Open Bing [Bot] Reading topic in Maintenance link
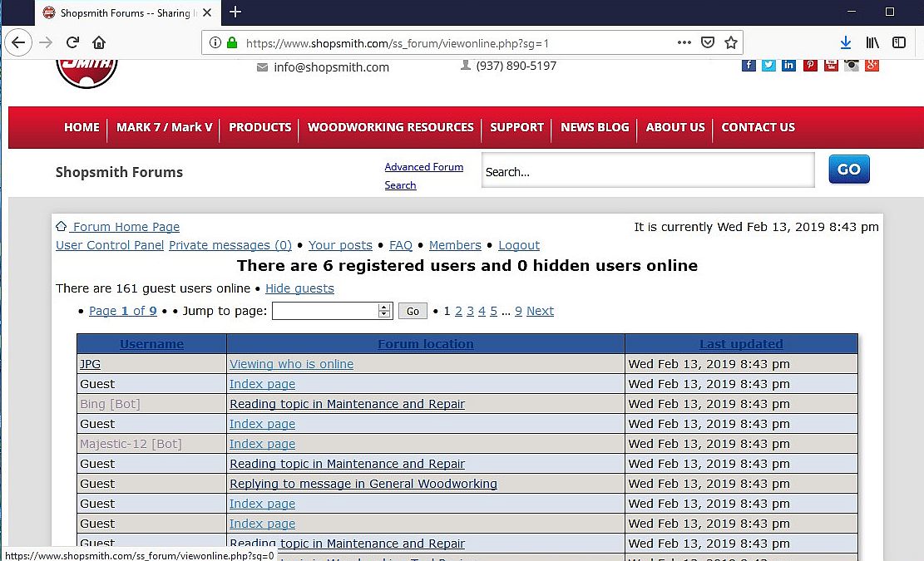This screenshot has height=561, width=924. 347,404
